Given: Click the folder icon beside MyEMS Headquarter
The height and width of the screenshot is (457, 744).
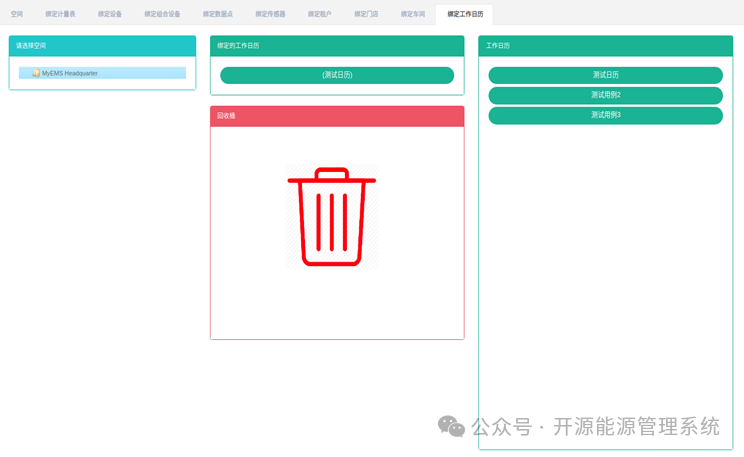Looking at the screenshot, I should point(36,73).
